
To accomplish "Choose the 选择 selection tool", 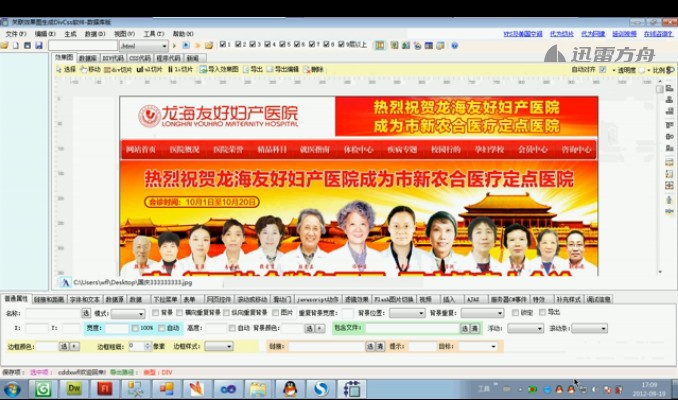I will (66, 69).
